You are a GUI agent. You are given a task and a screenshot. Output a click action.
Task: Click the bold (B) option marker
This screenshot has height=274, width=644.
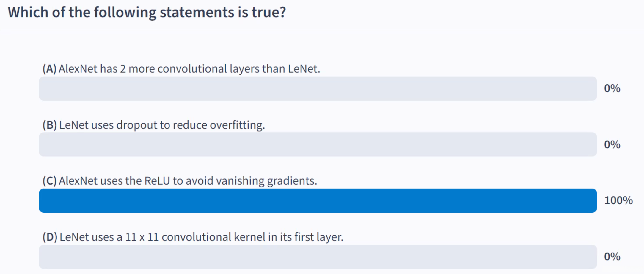50,125
